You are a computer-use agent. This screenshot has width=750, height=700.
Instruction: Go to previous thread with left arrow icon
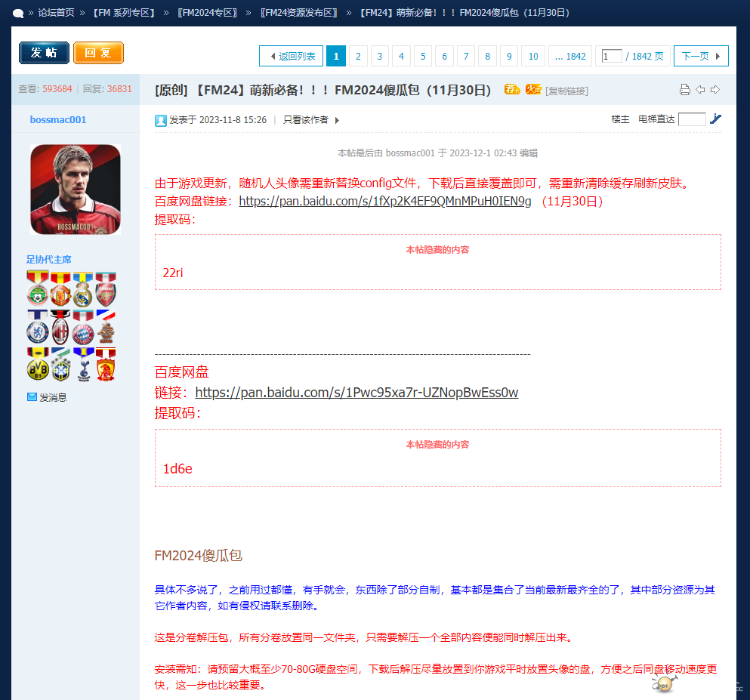pos(700,90)
